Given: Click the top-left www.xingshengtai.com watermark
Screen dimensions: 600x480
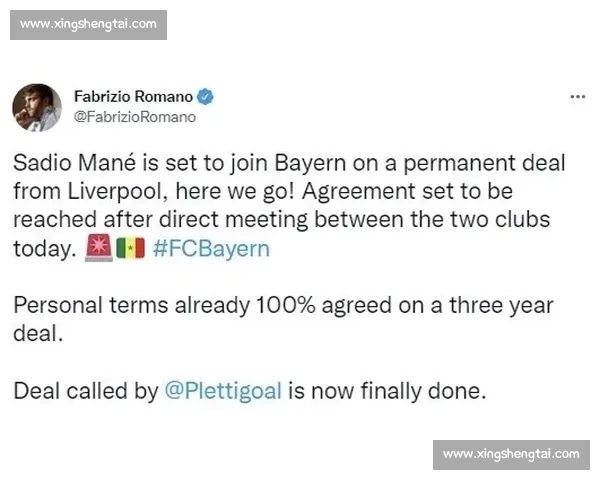Looking at the screenshot, I should click(x=88, y=23).
